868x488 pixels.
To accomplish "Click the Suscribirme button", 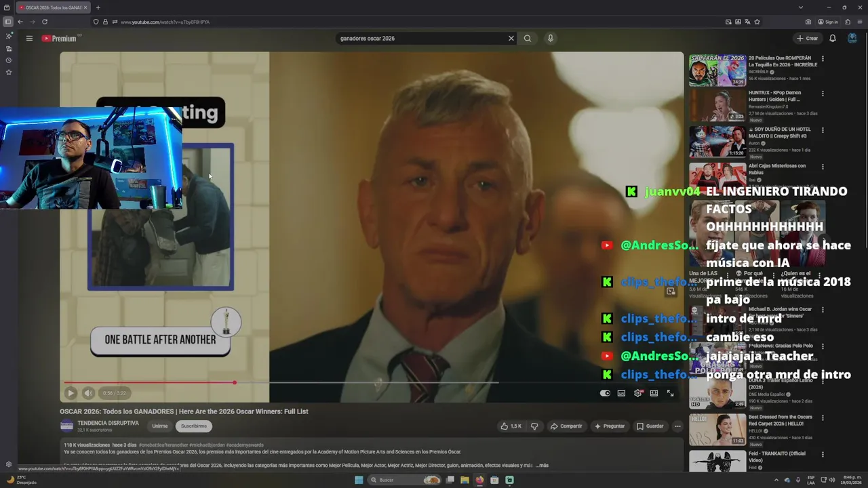I will point(194,426).
